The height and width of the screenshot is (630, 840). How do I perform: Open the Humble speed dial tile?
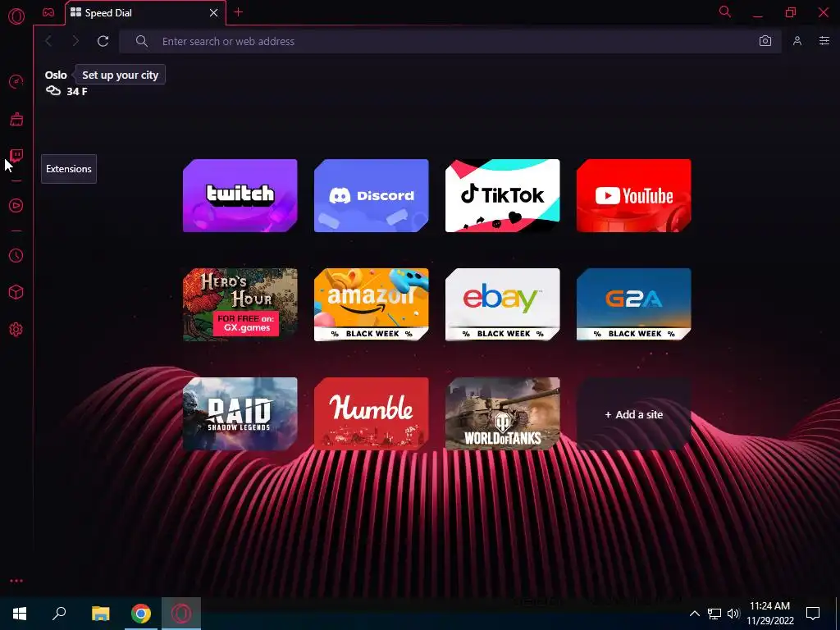(x=372, y=413)
